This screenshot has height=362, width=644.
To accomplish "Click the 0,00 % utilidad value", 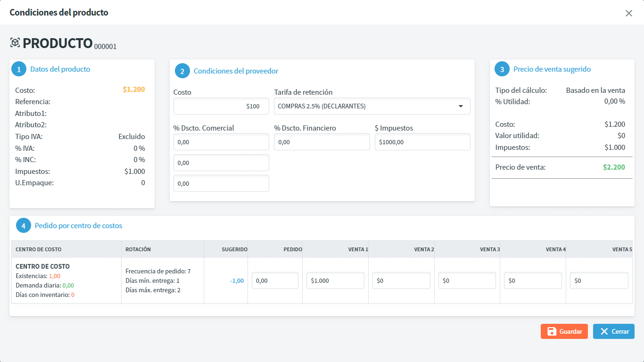I will pyautogui.click(x=614, y=101).
